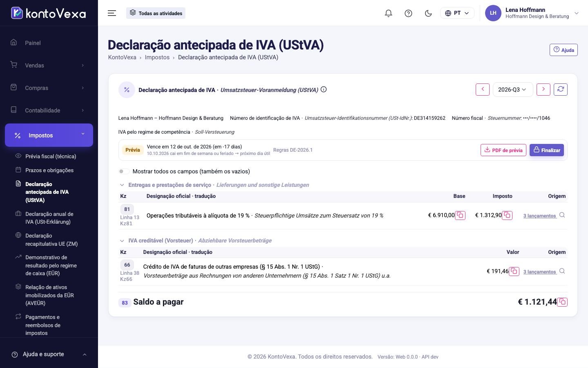Image resolution: width=588 pixels, height=368 pixels.
Task: Click the kontoVexa logo
Action: 48,13
